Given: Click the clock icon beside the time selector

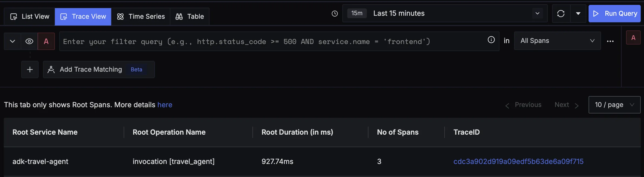Looking at the screenshot, I should (335, 14).
